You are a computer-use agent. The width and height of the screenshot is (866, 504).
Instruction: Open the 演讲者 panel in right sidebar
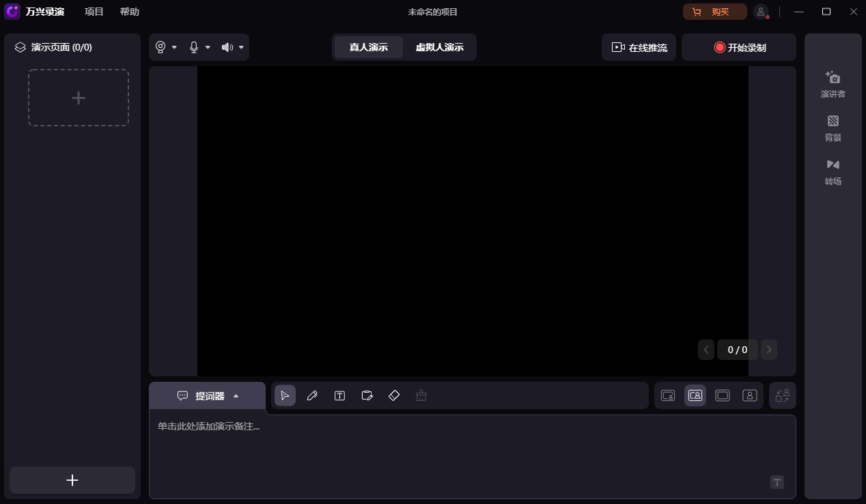pyautogui.click(x=833, y=83)
